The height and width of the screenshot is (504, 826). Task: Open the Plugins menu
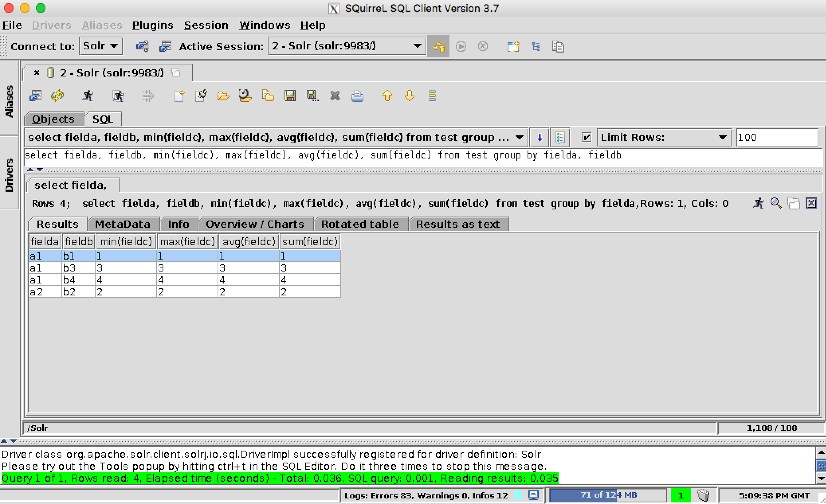click(153, 25)
